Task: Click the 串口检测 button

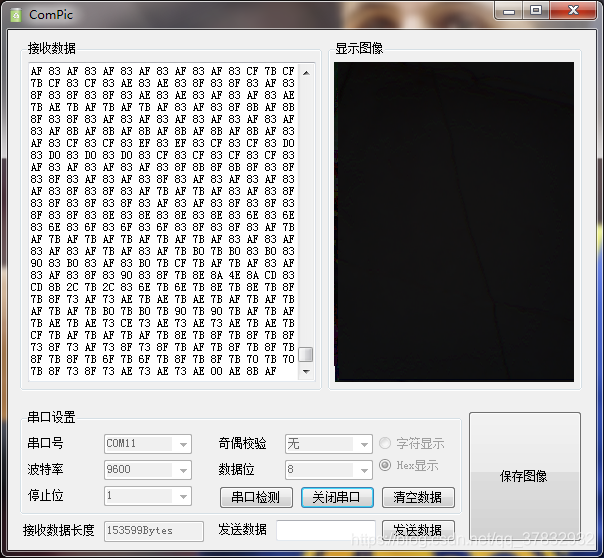Action: pos(256,497)
